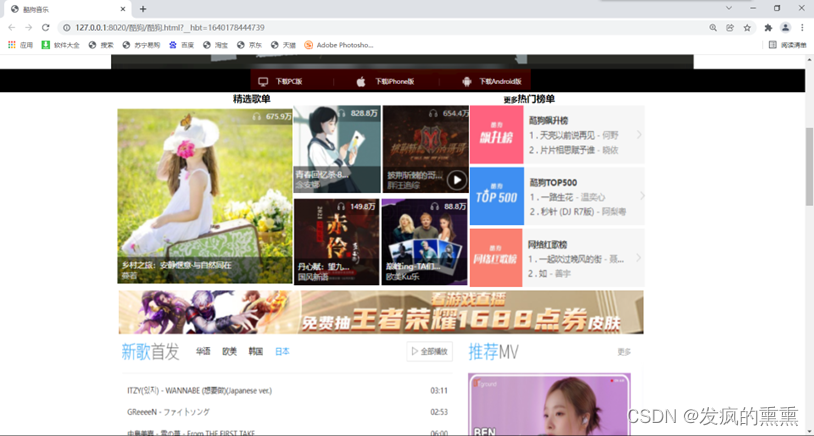Open the 丹心献 国风新语 playlist cover
Viewport: 814px width, 436px height.
[x=336, y=242]
